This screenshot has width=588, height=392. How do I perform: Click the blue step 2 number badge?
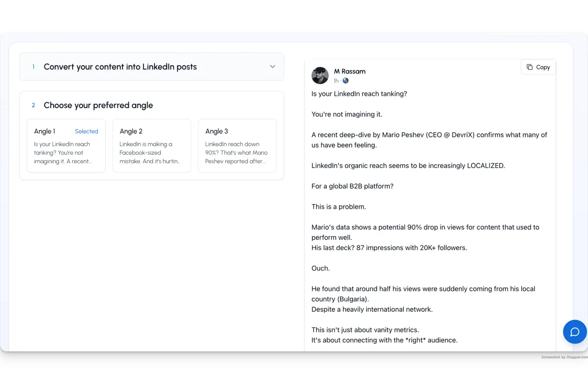(x=33, y=105)
